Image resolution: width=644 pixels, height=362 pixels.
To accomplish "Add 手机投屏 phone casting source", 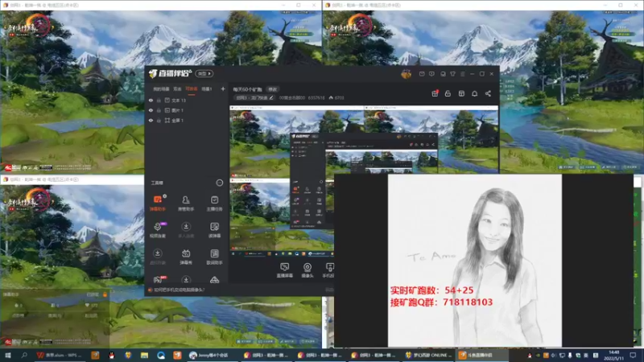I will [x=328, y=270].
